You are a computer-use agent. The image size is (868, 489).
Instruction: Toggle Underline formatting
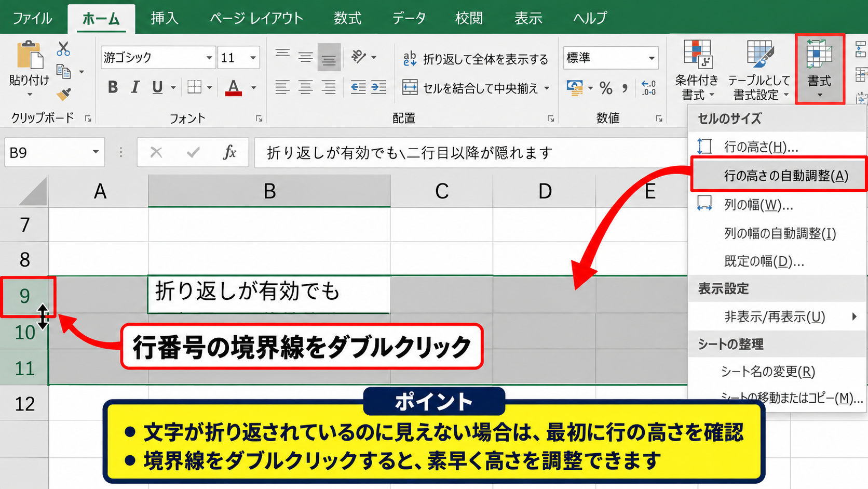157,87
